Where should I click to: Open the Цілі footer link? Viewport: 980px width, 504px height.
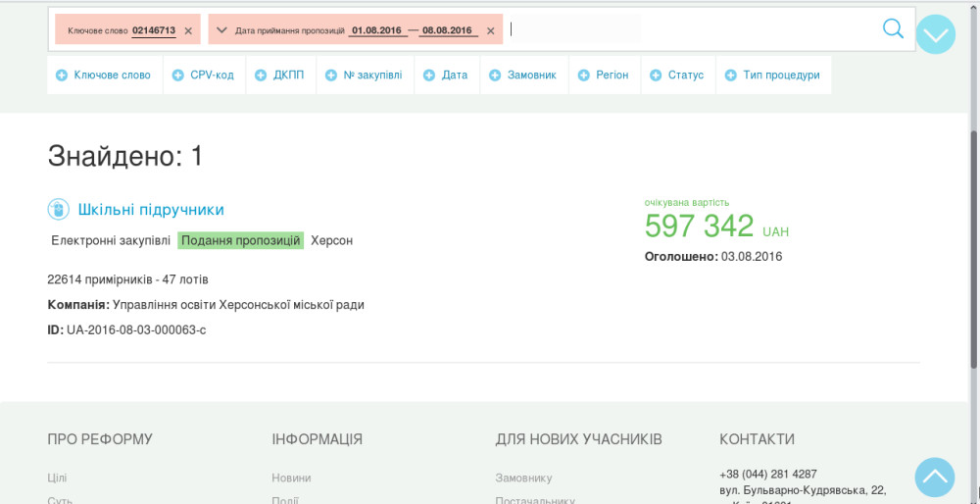coord(57,479)
